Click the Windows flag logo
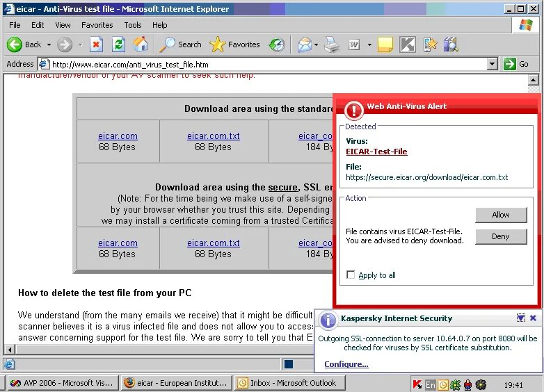 (x=526, y=25)
